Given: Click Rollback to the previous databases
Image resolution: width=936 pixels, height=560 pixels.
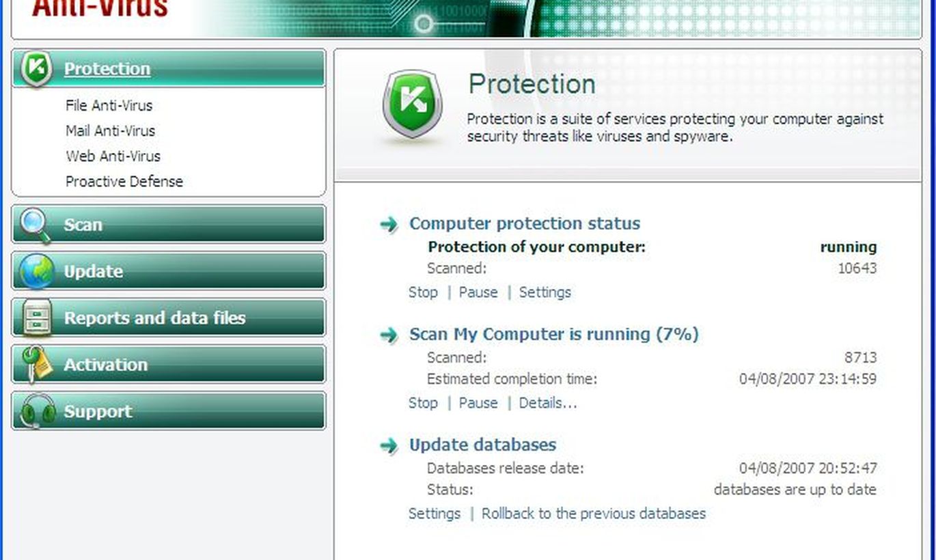Looking at the screenshot, I should click(x=594, y=514).
